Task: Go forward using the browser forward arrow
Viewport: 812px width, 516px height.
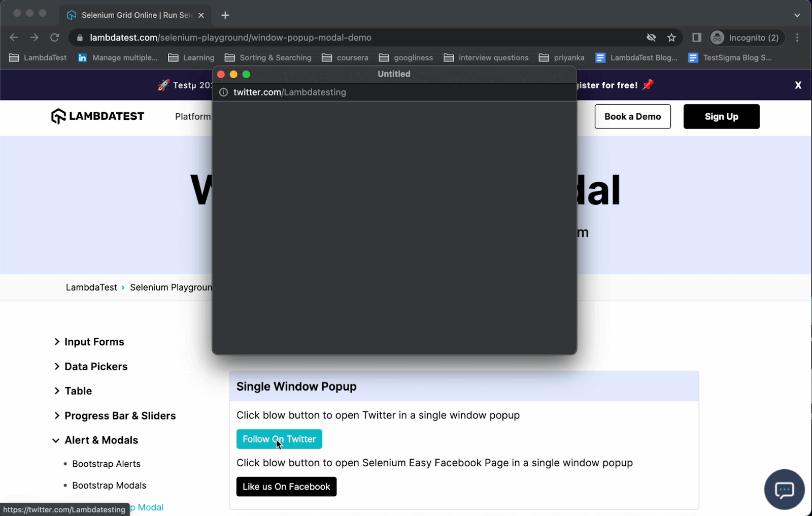Action: tap(34, 38)
